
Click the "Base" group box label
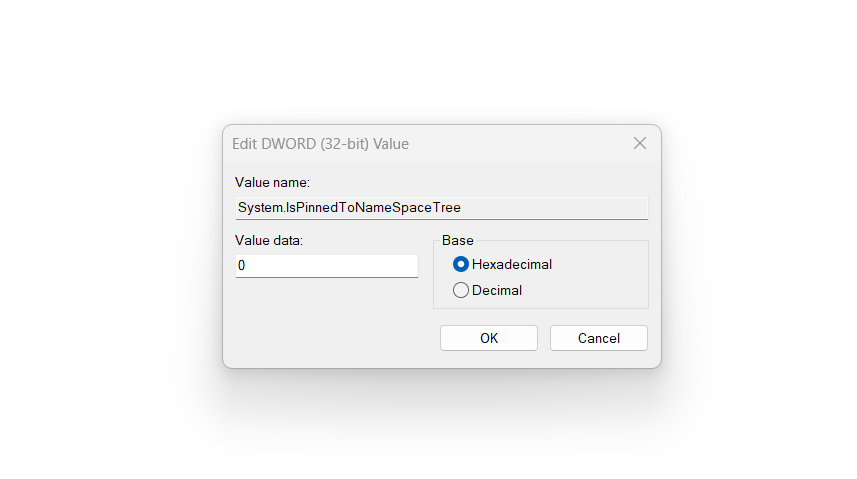click(458, 241)
